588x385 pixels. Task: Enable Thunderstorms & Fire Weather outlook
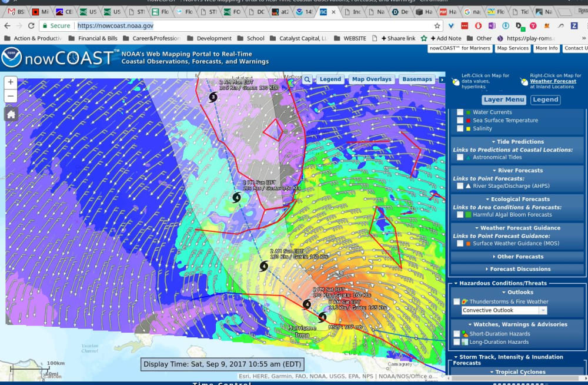pos(456,301)
